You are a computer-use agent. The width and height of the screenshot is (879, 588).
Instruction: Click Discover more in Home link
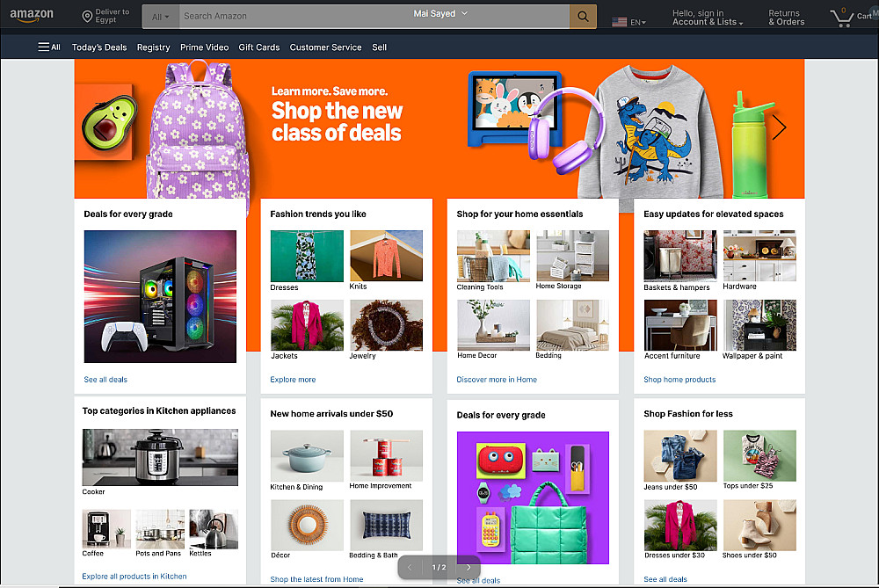(497, 380)
